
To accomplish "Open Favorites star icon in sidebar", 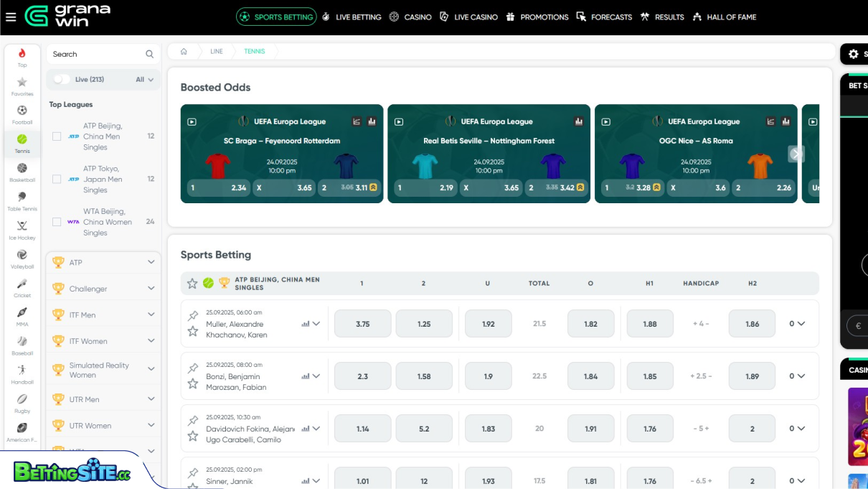I will 22,83.
